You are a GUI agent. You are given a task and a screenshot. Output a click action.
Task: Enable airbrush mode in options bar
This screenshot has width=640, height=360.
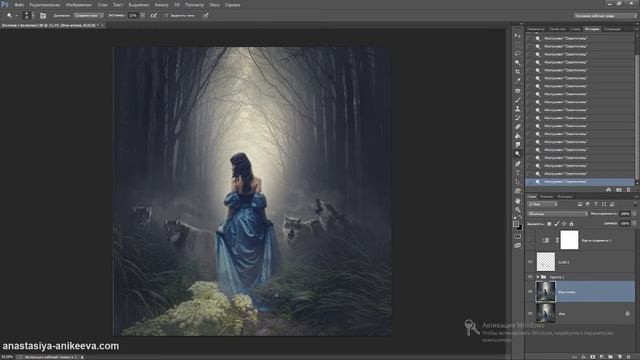coord(153,16)
